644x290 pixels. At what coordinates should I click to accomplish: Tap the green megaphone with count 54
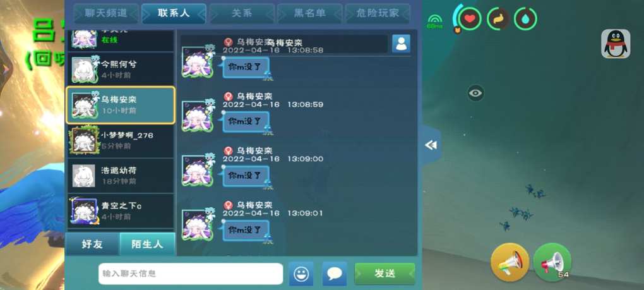552,262
